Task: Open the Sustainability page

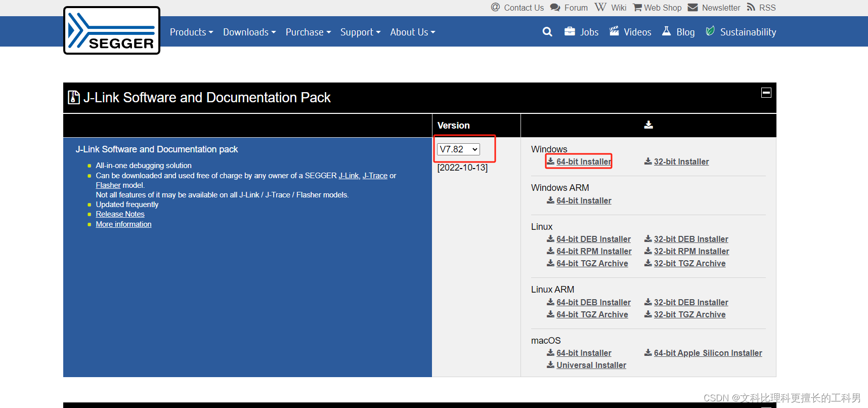Action: [x=748, y=32]
